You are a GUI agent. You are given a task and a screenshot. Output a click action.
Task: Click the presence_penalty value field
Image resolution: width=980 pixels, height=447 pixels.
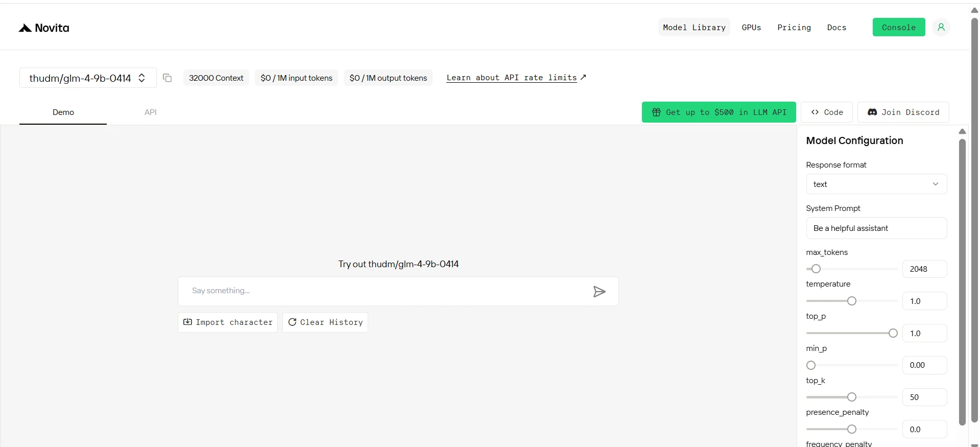924,430
